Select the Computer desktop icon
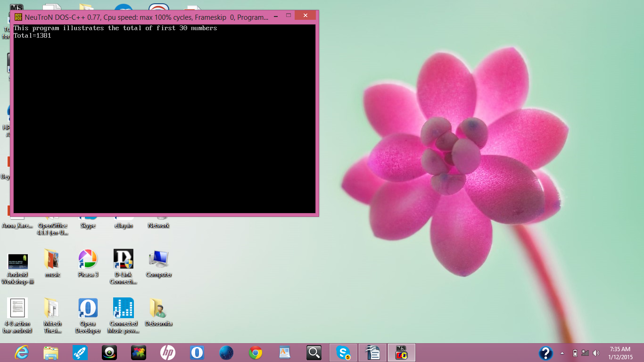 [x=158, y=259]
